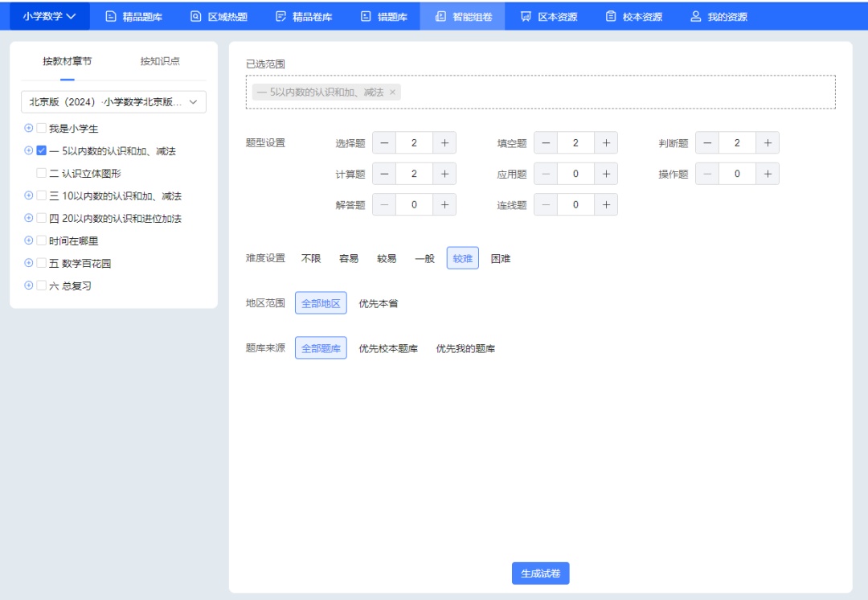
Task: Remove the selected chapter chip via its ×
Action: click(x=392, y=92)
